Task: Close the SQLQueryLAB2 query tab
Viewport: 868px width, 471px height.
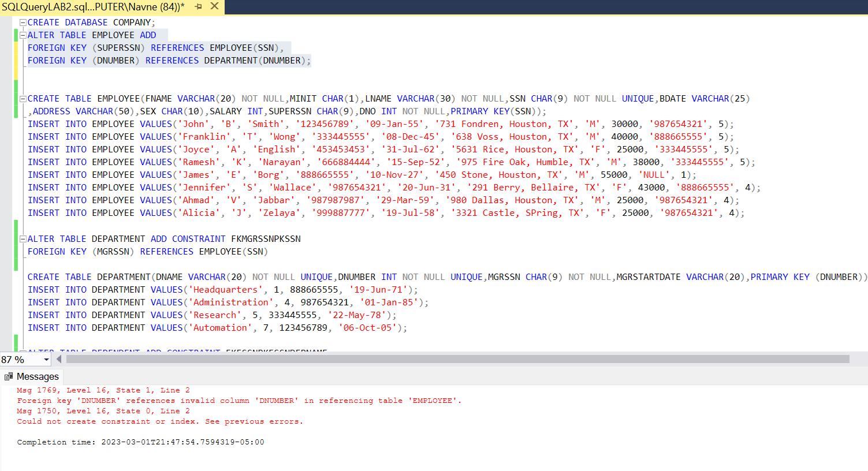Action: point(215,7)
